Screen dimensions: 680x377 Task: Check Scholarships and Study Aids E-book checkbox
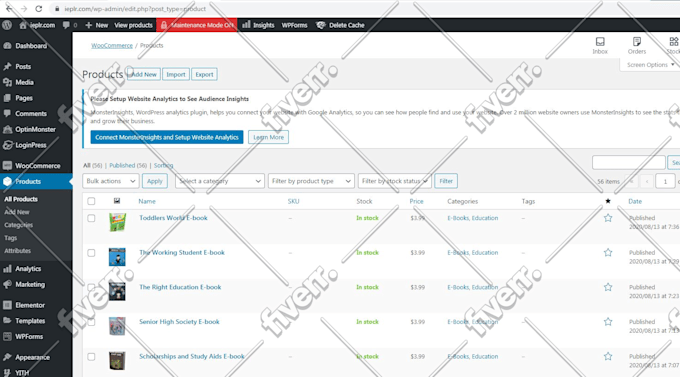coord(91,357)
